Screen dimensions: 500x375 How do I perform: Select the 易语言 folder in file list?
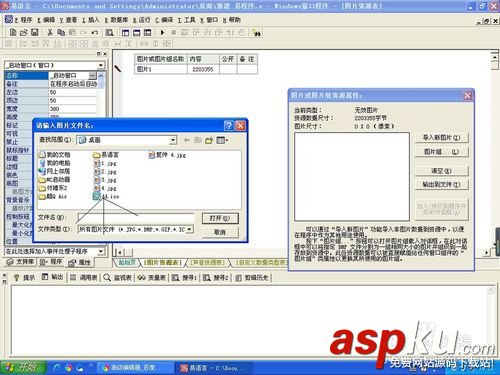106,155
